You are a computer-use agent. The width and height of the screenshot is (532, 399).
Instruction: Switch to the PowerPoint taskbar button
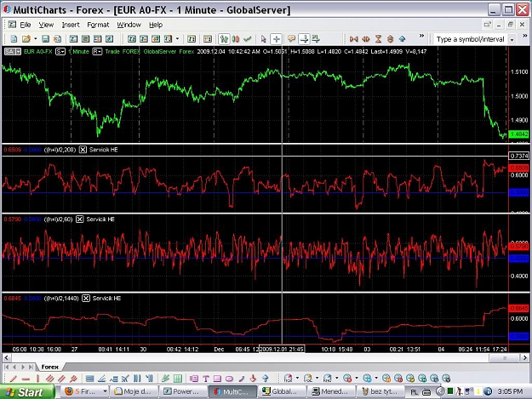coord(182,391)
